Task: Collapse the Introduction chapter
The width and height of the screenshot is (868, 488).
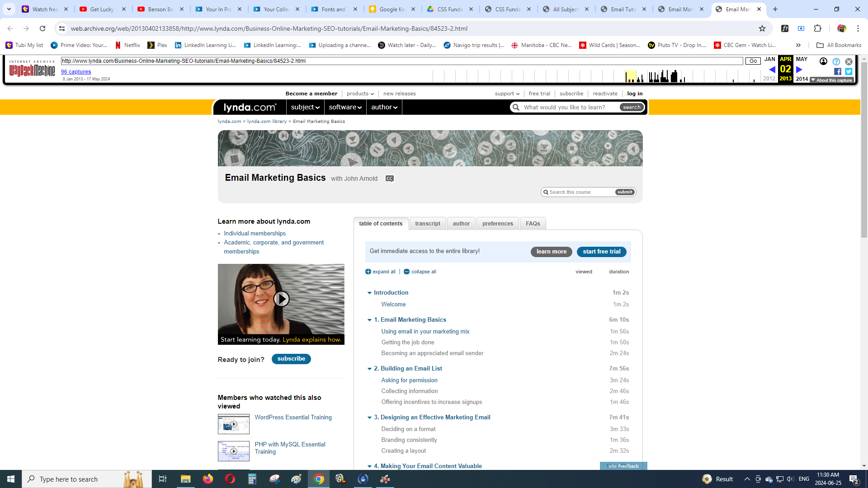Action: coord(369,293)
